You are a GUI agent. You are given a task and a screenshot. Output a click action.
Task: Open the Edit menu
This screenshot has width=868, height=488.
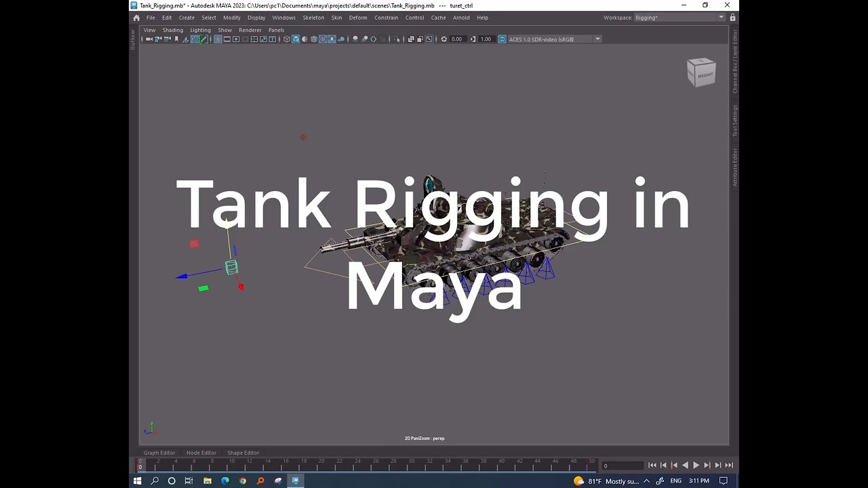tap(167, 18)
